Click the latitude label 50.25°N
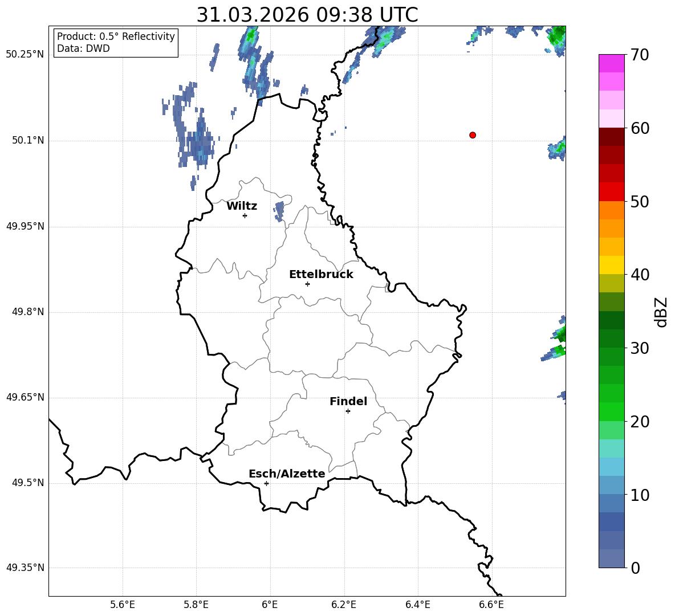Image resolution: width=675 pixels, height=616 pixels. 25,55
